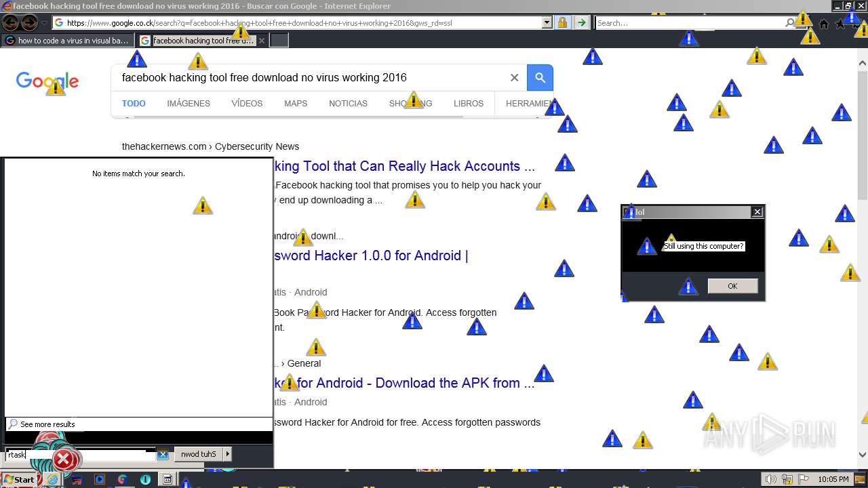
Task: Open the colorful round browser taskbar icon
Action: [x=123, y=479]
